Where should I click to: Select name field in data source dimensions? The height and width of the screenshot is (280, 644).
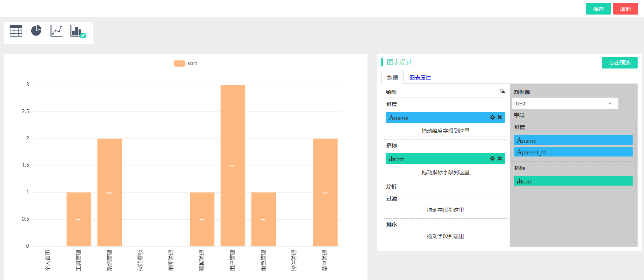(573, 140)
